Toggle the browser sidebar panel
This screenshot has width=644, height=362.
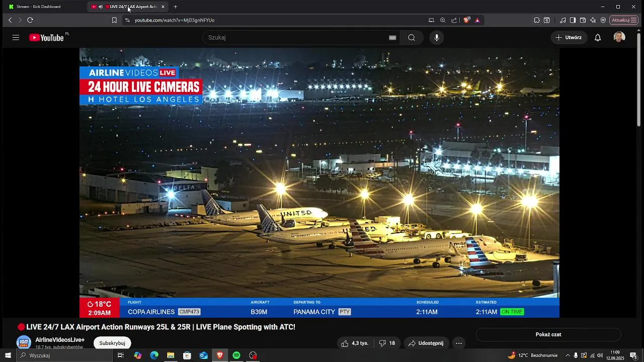[573, 20]
